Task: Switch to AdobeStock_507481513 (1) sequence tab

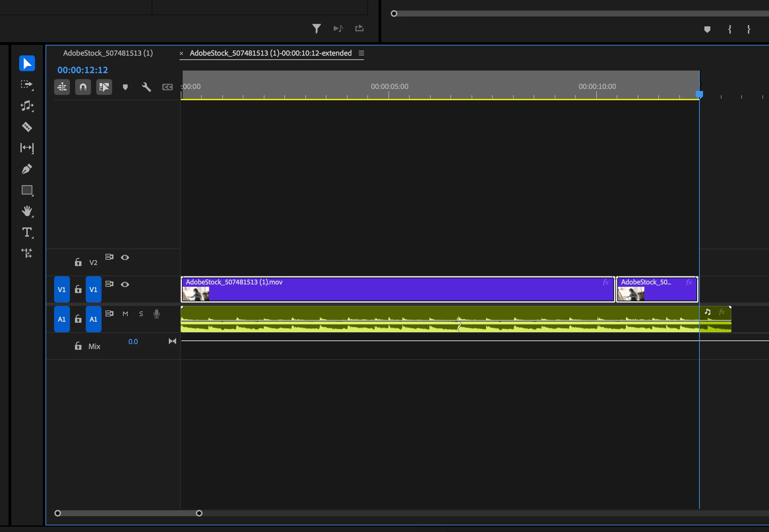Action: (x=108, y=53)
